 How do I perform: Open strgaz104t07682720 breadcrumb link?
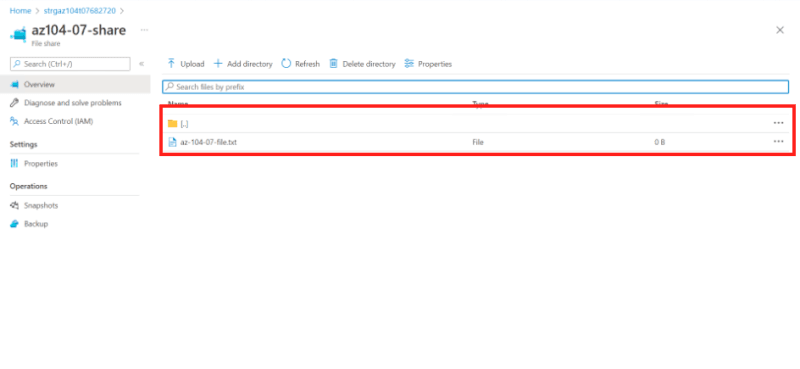[80, 10]
